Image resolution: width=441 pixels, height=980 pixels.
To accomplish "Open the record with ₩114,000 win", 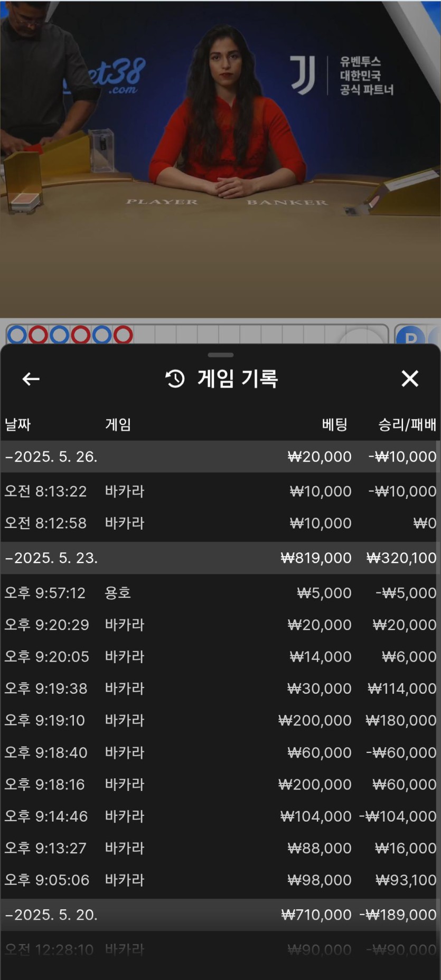I will coord(220,689).
